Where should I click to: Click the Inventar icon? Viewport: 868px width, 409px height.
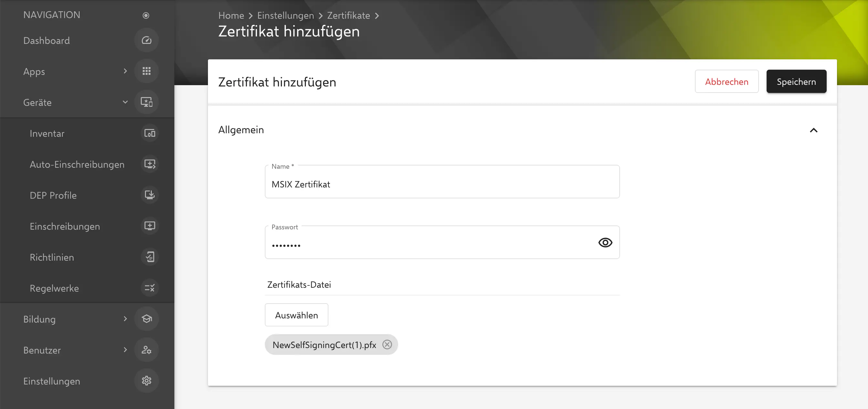coord(150,133)
